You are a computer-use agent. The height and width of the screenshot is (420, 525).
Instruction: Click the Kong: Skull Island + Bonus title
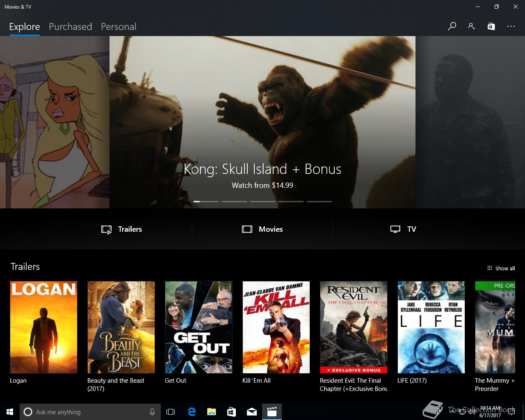pyautogui.click(x=262, y=169)
